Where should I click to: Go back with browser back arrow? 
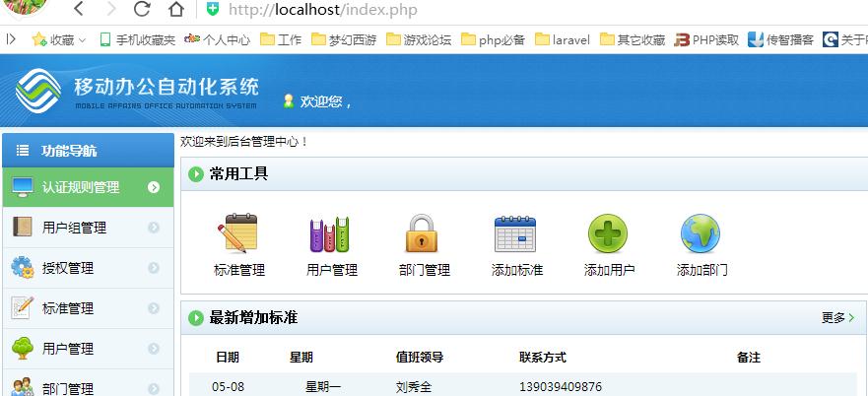[x=78, y=10]
